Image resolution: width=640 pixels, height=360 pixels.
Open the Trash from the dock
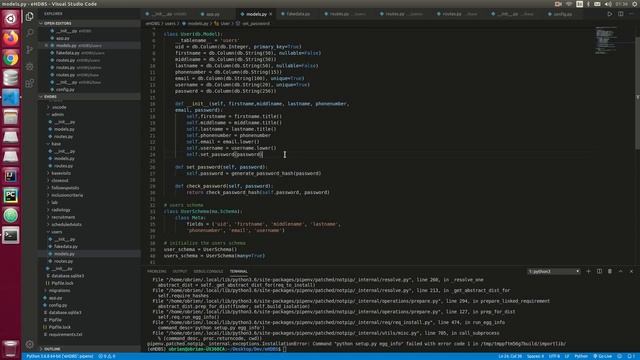[11, 349]
